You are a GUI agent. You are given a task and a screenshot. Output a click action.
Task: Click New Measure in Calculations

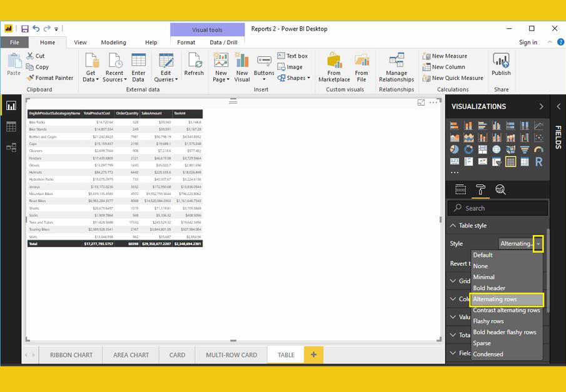pyautogui.click(x=445, y=56)
